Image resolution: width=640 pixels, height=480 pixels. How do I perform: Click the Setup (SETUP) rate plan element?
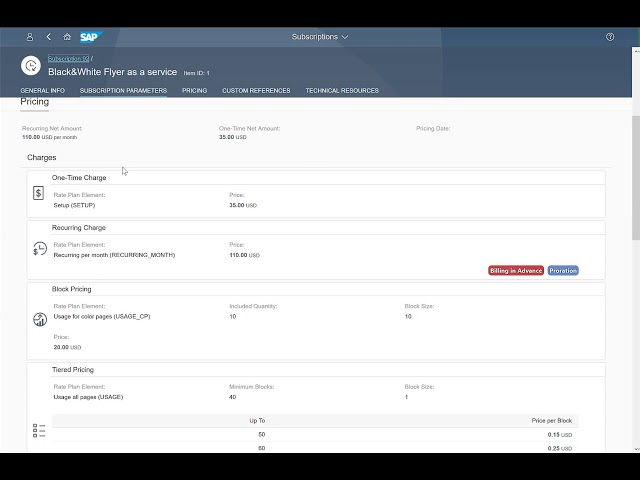click(74, 205)
